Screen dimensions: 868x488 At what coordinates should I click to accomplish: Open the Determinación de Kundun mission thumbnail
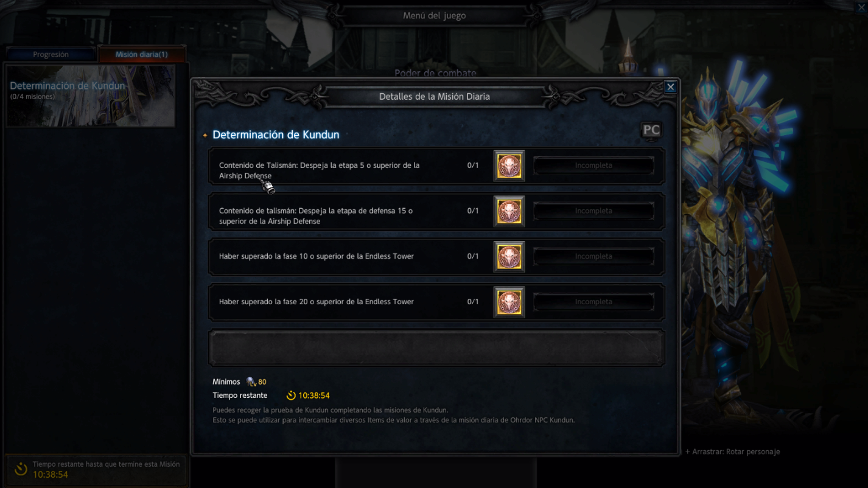click(91, 96)
